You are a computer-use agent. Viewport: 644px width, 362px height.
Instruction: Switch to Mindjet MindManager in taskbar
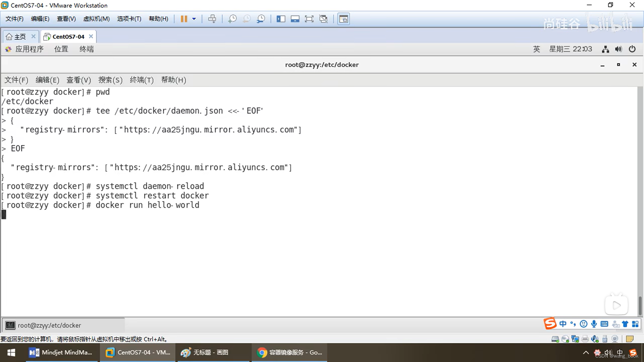click(x=61, y=353)
